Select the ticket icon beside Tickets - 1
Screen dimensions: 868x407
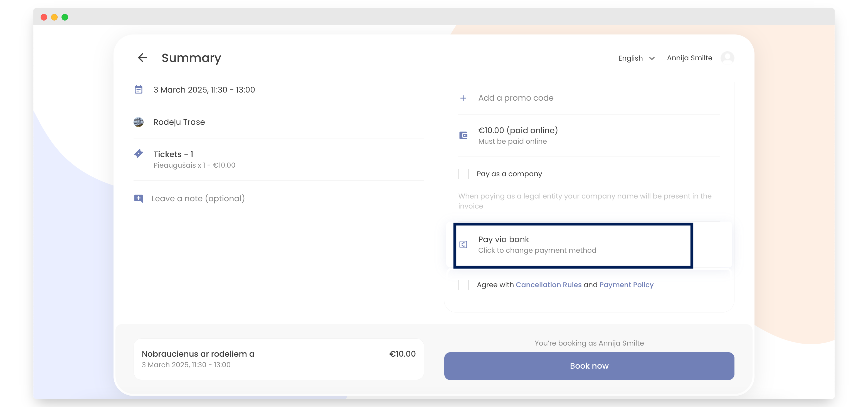[x=138, y=154]
